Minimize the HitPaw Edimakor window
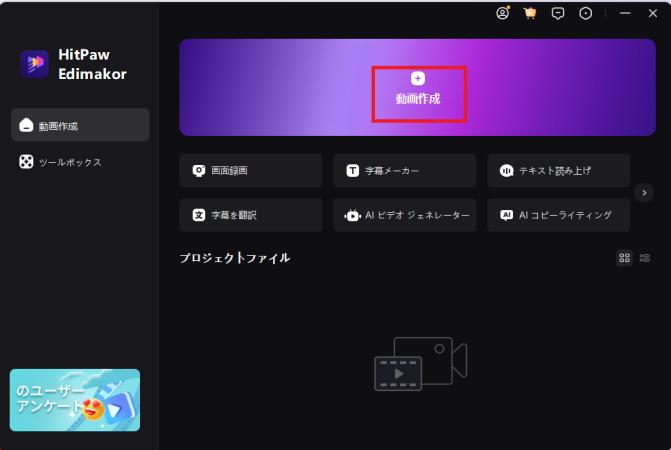The width and height of the screenshot is (671, 450). [x=625, y=13]
